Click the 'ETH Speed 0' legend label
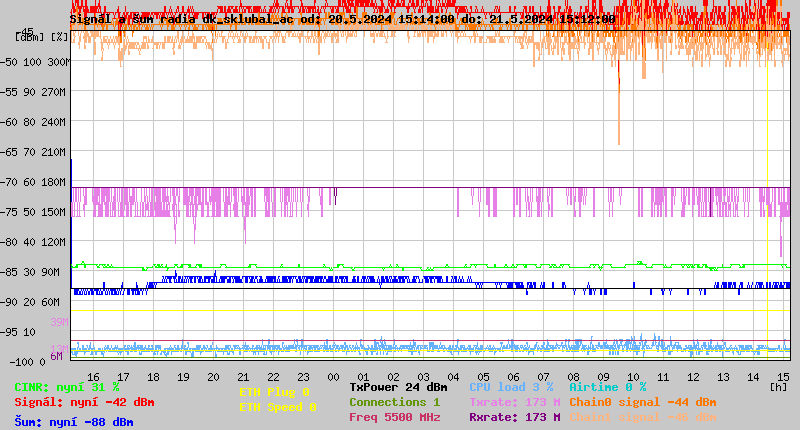The width and height of the screenshot is (800, 430). tap(278, 407)
